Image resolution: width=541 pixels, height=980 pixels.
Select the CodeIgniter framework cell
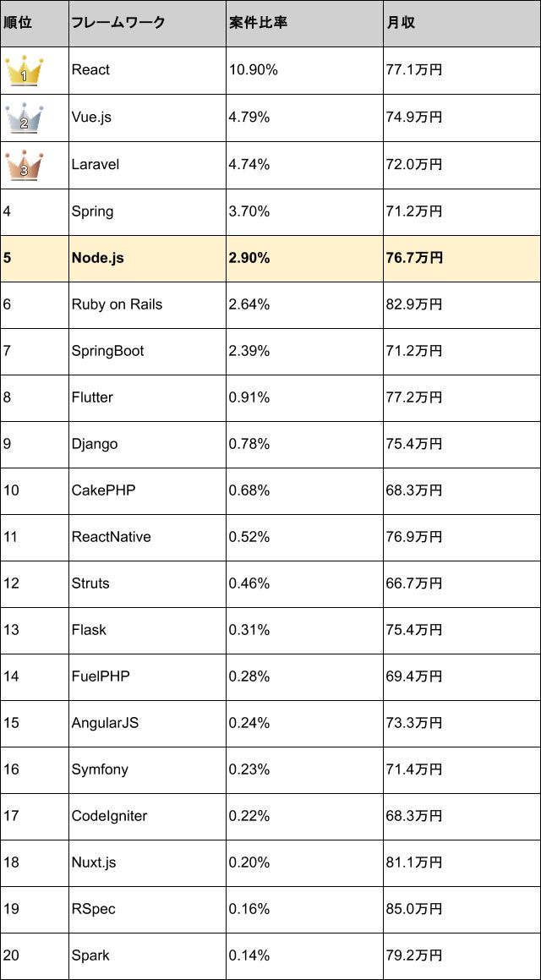pos(109,816)
